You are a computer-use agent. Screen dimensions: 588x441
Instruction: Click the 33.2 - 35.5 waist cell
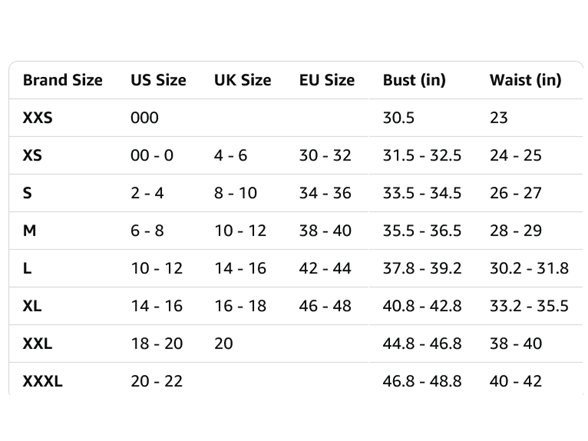click(529, 306)
